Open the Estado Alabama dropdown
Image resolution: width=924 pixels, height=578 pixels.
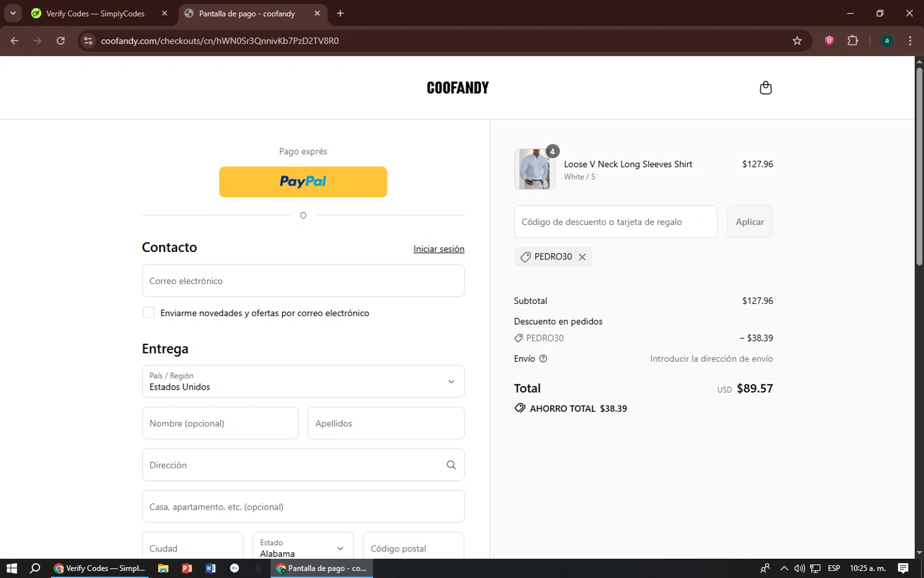click(x=303, y=546)
